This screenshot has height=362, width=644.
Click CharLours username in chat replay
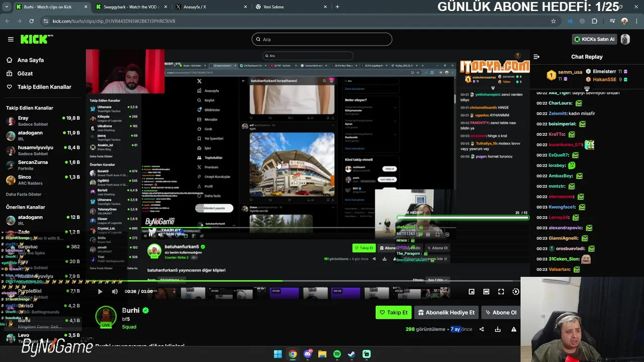coord(560,103)
